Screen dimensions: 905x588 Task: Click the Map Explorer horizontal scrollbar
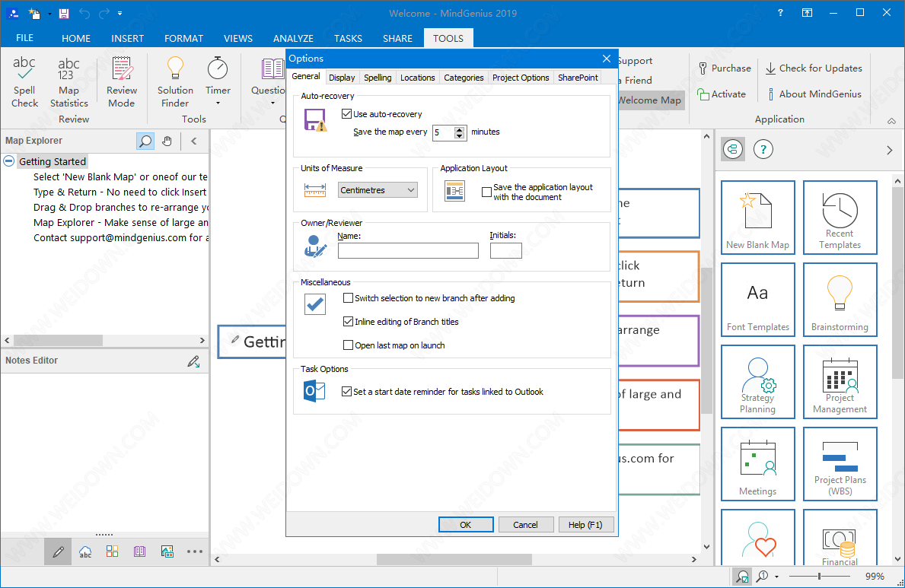point(58,341)
